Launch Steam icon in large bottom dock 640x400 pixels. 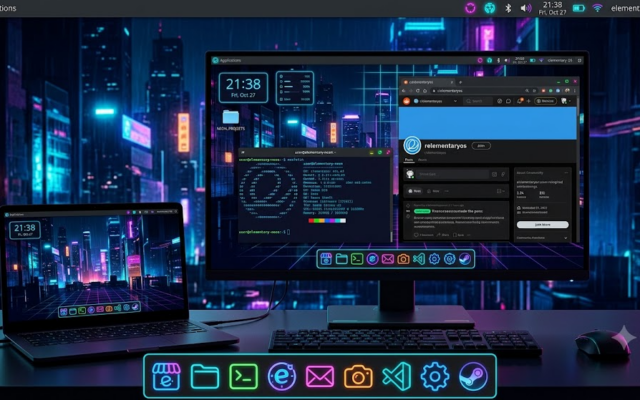point(473,376)
